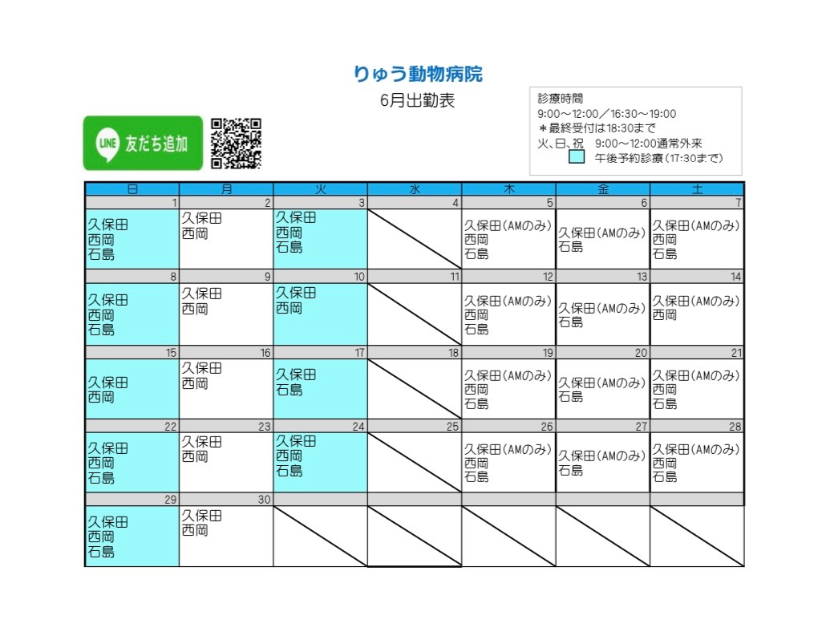
Task: Click the 木 column header
Action: [x=508, y=188]
